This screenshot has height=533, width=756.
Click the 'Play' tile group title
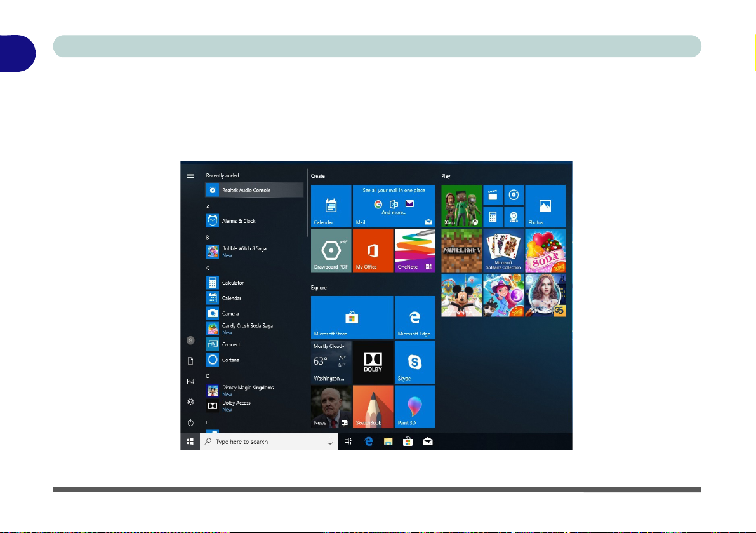coord(446,176)
